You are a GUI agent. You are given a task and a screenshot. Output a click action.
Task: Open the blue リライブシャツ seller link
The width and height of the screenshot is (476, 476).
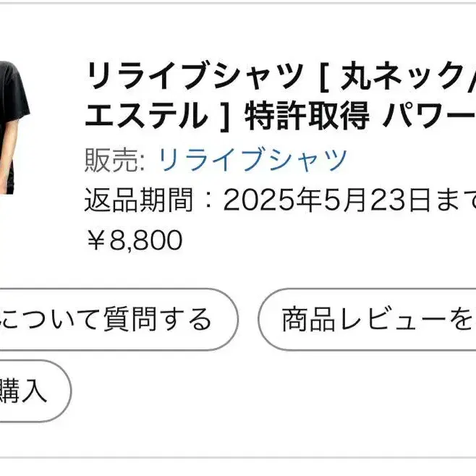coord(252,159)
